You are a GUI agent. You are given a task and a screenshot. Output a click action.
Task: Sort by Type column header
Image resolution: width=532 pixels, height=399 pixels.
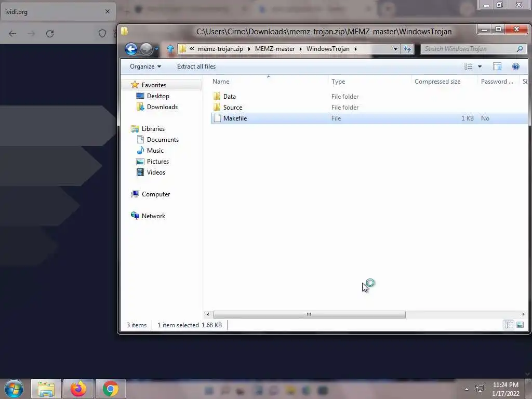click(x=338, y=82)
